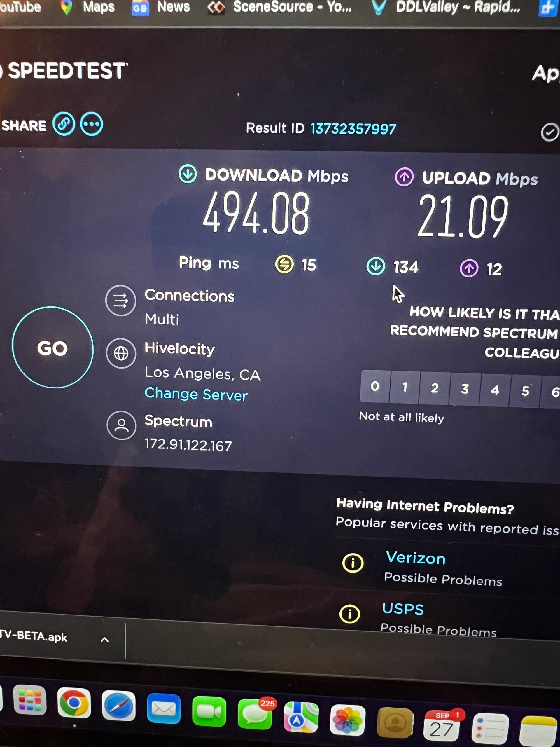Click the Hivelocity server globe icon

click(x=121, y=353)
